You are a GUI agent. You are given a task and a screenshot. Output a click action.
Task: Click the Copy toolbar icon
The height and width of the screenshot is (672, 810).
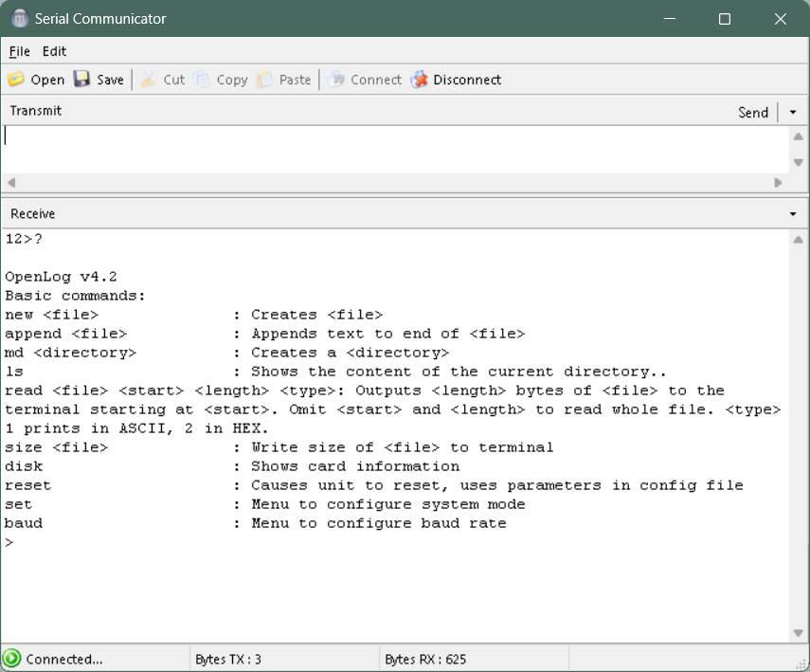(x=202, y=80)
